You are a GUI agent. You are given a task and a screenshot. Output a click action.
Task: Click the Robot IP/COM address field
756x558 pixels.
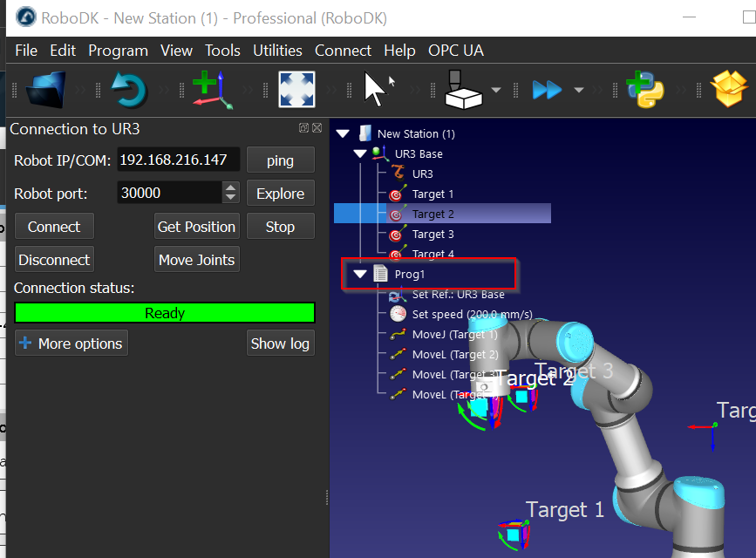click(179, 160)
